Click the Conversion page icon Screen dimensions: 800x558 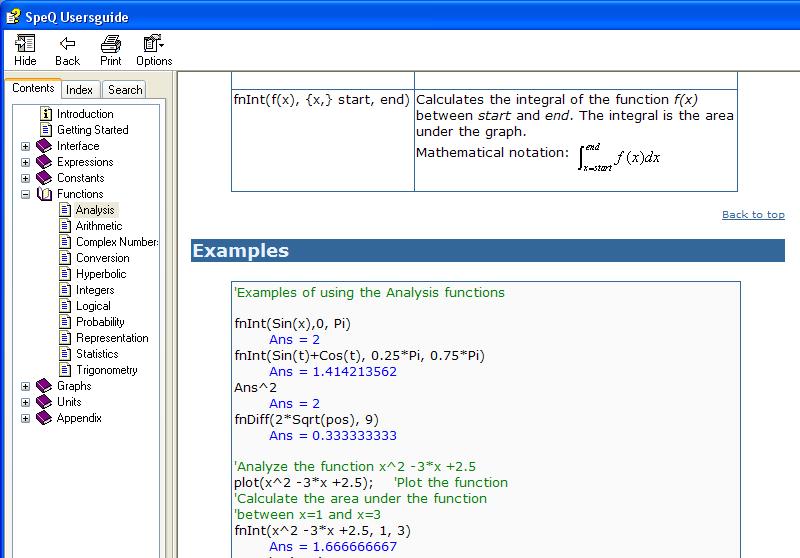(x=65, y=258)
